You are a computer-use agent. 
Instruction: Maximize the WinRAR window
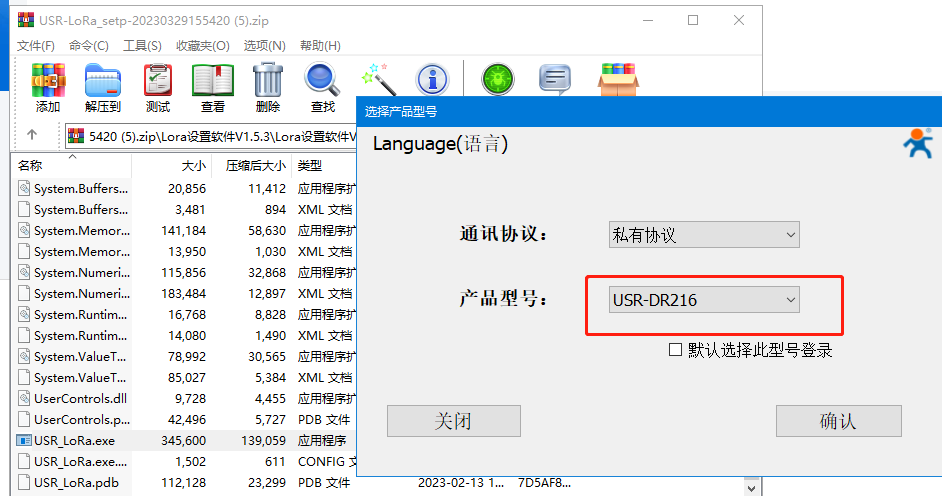tap(693, 20)
